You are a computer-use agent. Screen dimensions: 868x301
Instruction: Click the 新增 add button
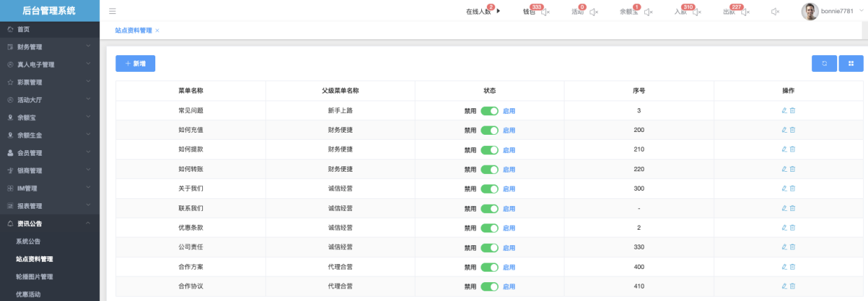pos(135,64)
